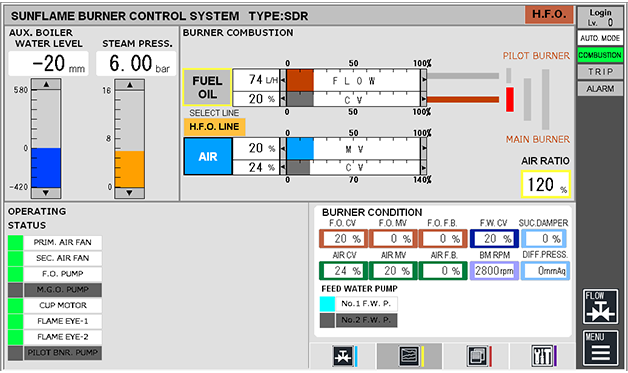Click the Login Lv. button
Screen dimensions: 628x373
tap(600, 18)
